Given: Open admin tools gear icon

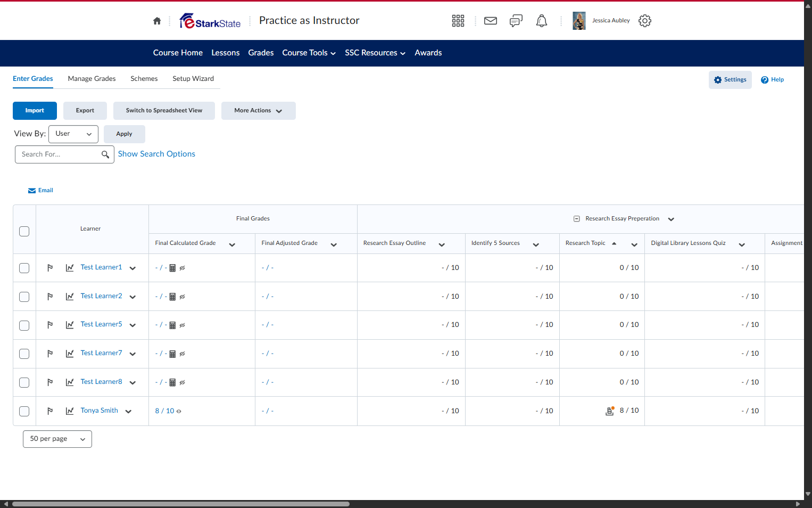Looking at the screenshot, I should 645,21.
